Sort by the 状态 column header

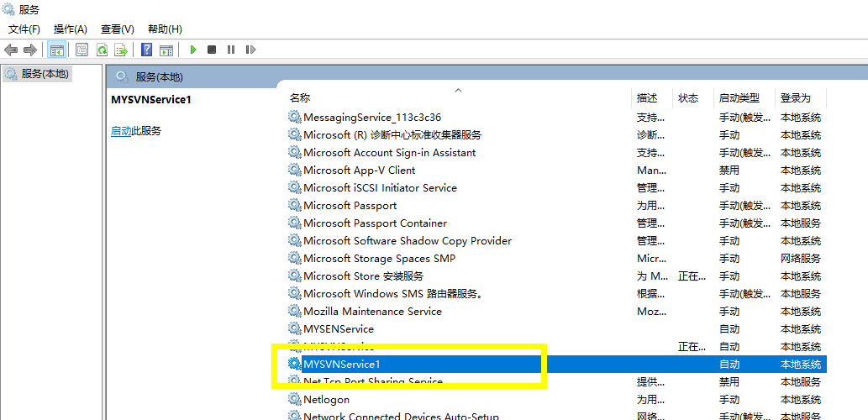click(688, 98)
